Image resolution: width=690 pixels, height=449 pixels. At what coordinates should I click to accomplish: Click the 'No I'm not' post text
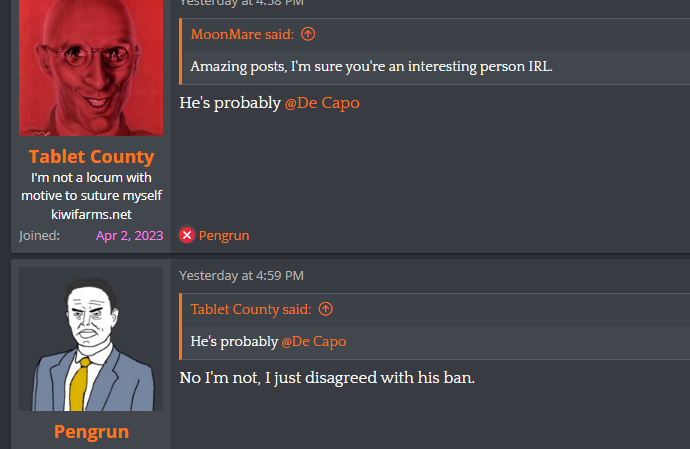[x=327, y=378]
